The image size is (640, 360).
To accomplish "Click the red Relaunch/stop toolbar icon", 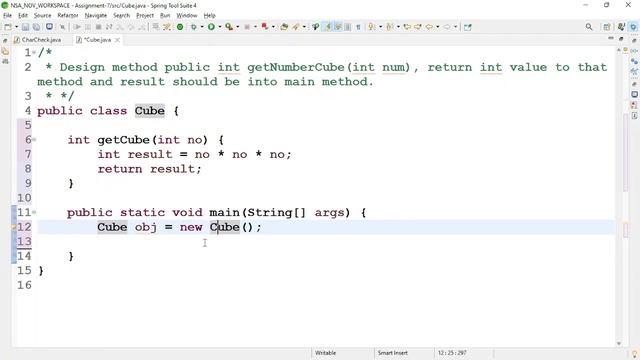I will click(x=265, y=27).
